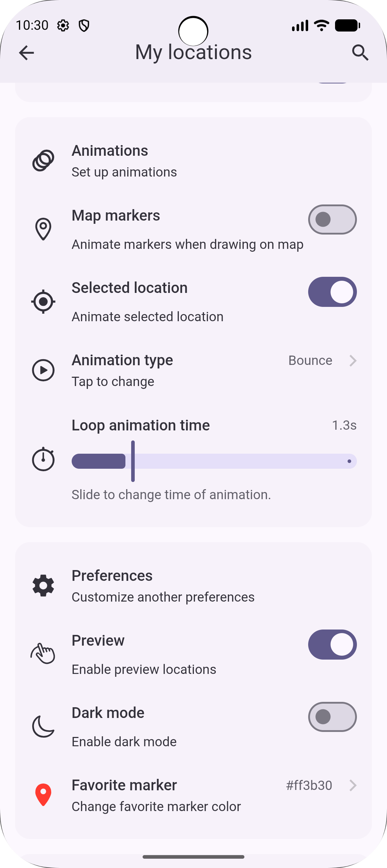The image size is (387, 868).
Task: Expand Favorite marker color chevron
Action: [x=353, y=785]
